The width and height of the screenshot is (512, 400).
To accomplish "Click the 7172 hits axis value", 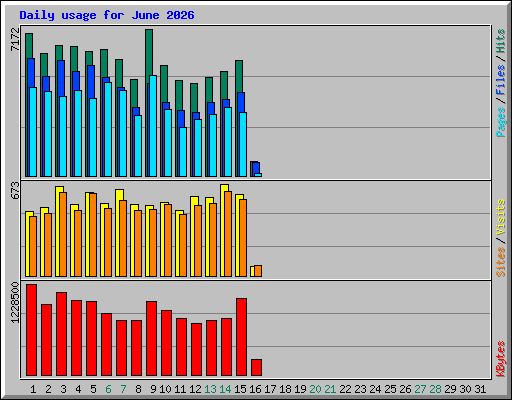I will (x=15, y=39).
